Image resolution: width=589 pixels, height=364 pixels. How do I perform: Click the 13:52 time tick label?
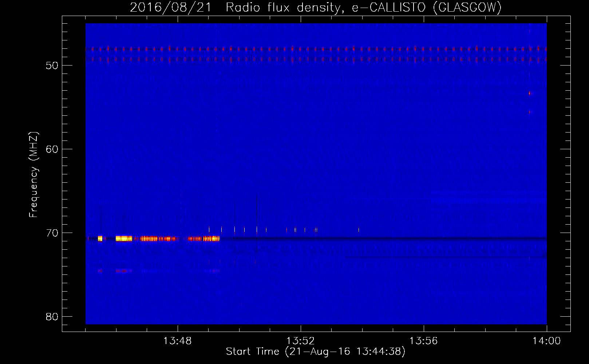pos(300,341)
